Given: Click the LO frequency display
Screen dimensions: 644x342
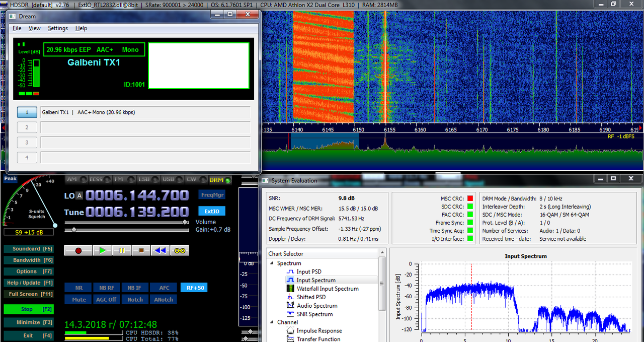Looking at the screenshot, I should [x=137, y=195].
